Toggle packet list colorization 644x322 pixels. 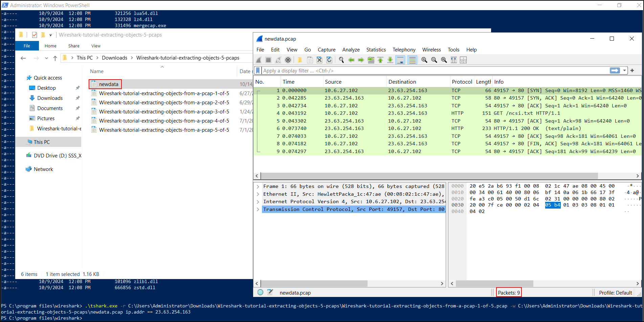pyautogui.click(x=413, y=60)
